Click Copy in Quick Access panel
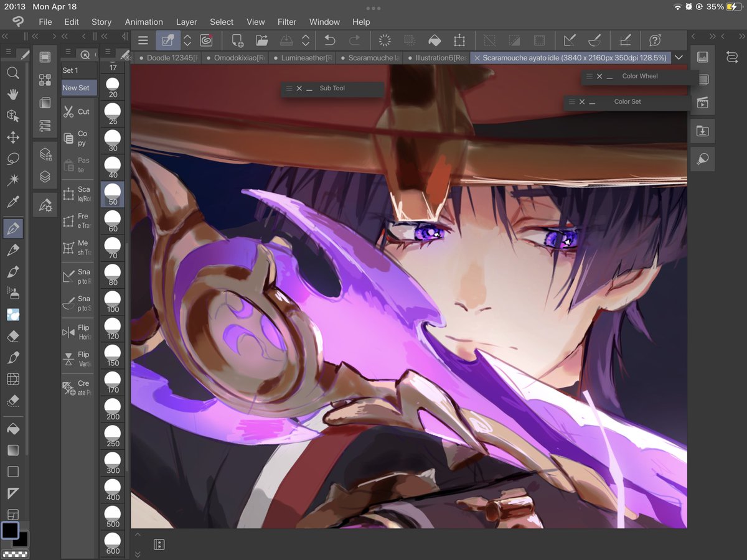The height and width of the screenshot is (560, 747). pos(77,138)
